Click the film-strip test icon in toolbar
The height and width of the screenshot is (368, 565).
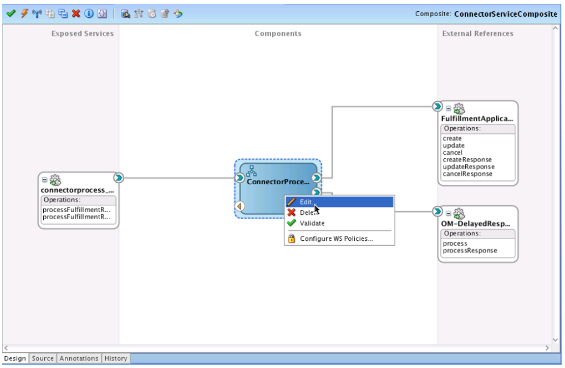pyautogui.click(x=125, y=14)
